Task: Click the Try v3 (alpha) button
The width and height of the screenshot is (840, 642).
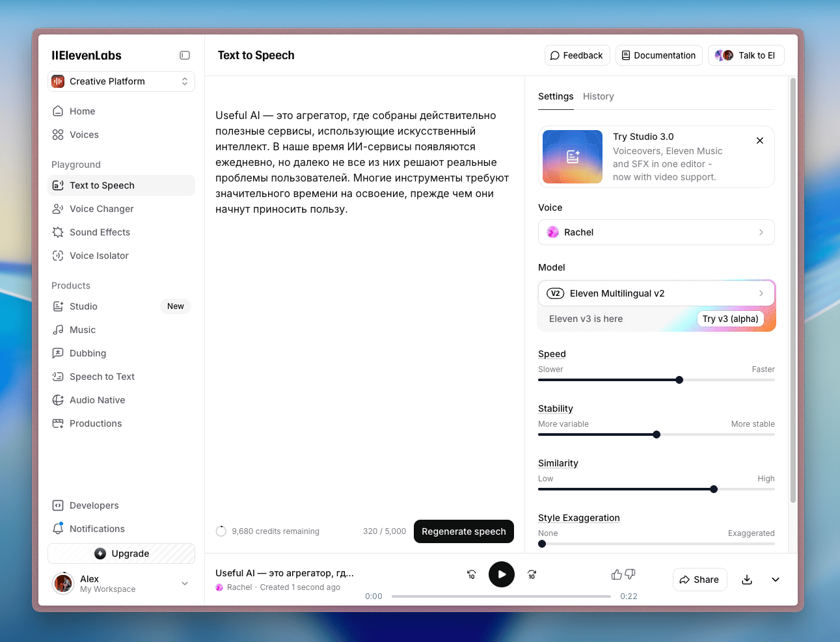Action: click(730, 319)
